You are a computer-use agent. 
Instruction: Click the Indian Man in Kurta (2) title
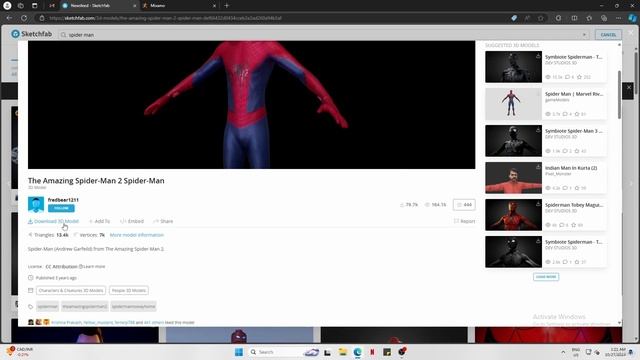pos(571,168)
